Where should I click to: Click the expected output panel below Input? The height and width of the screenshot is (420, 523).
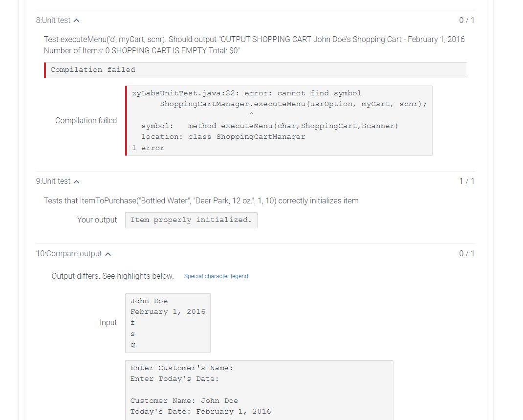[259, 389]
